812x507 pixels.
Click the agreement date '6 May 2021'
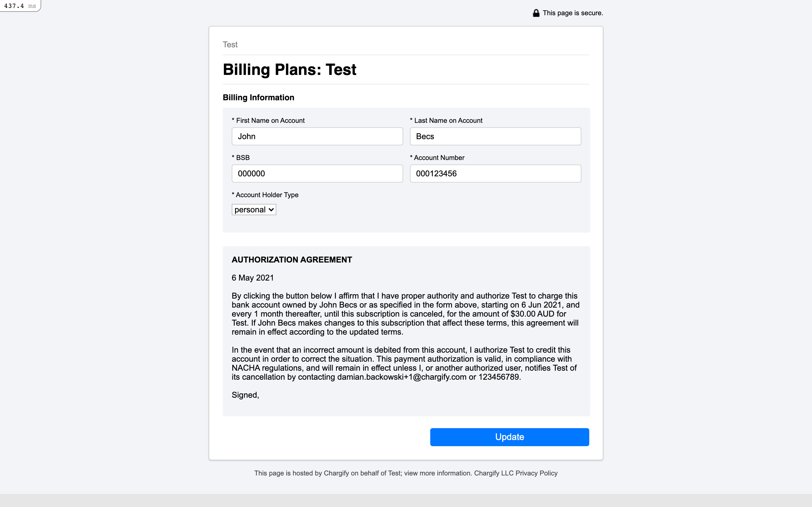click(x=253, y=278)
